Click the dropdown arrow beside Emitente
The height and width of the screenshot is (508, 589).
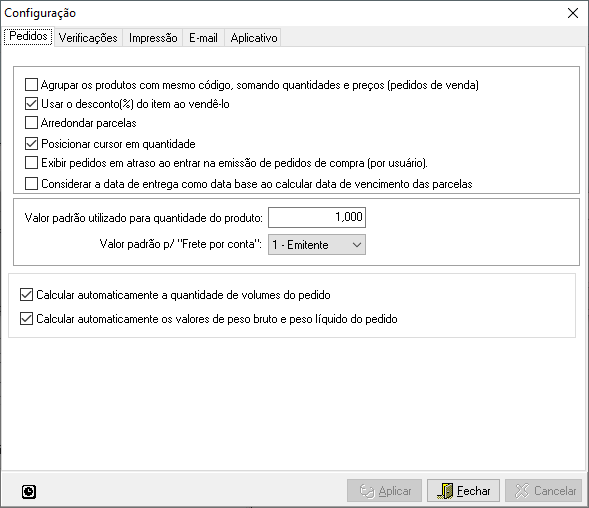[x=357, y=245]
